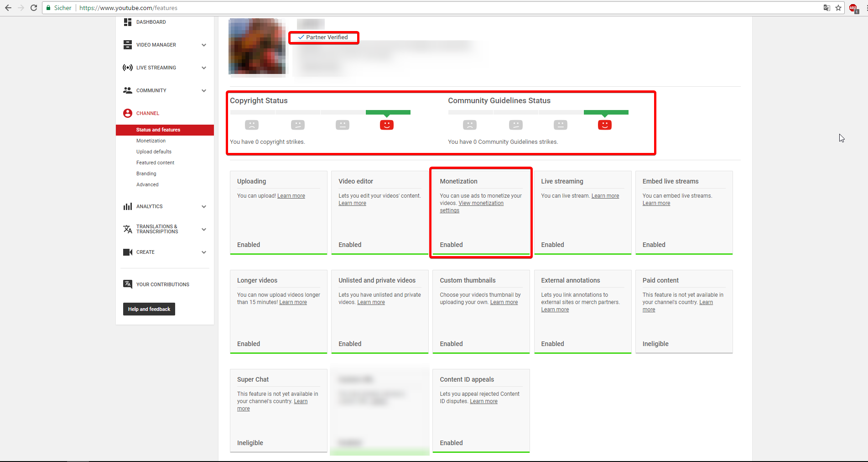Click the red smiley under Copyright Status
Viewport: 868px width, 462px height.
pos(387,125)
